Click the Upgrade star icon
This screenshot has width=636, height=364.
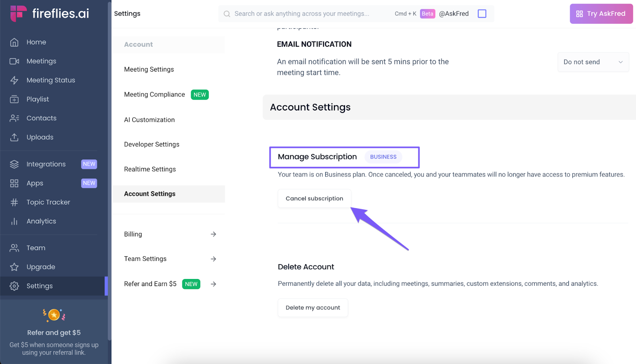tap(14, 267)
